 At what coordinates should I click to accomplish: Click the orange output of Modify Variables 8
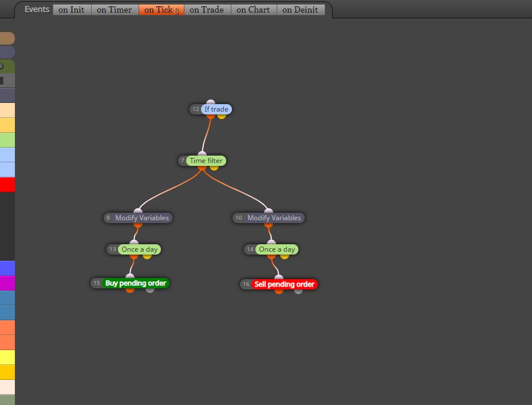pos(138,225)
